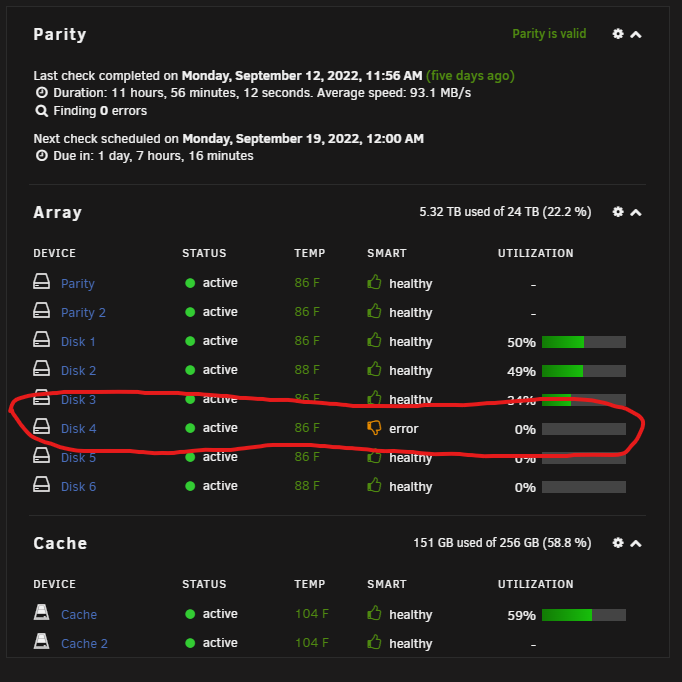Click the Parity drive icon
Image resolution: width=682 pixels, height=682 pixels.
point(41,281)
